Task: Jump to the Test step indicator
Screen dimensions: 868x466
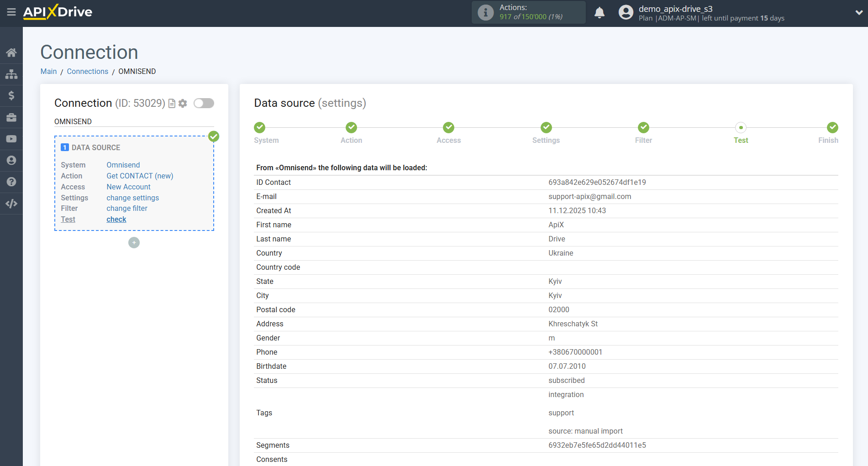Action: point(741,128)
